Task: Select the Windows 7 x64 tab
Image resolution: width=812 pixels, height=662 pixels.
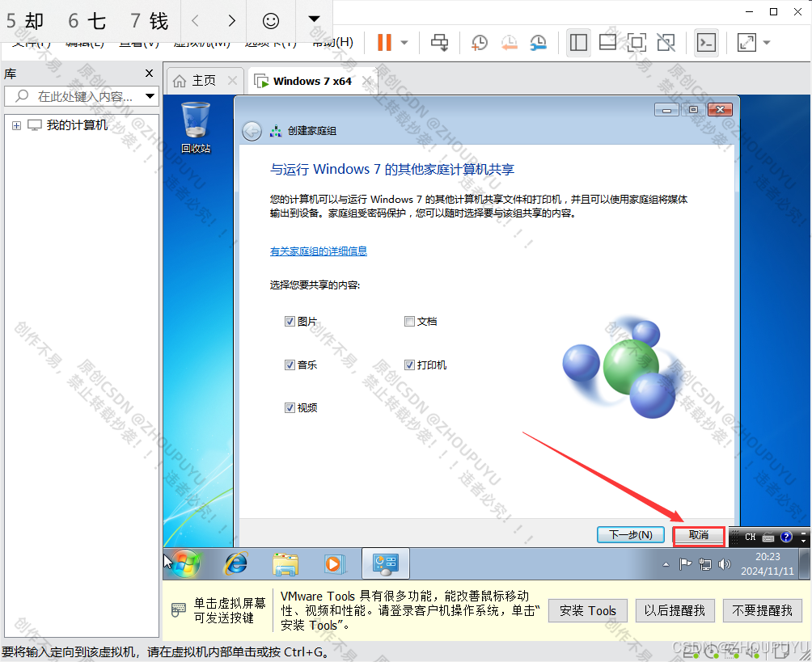Action: pyautogui.click(x=312, y=82)
